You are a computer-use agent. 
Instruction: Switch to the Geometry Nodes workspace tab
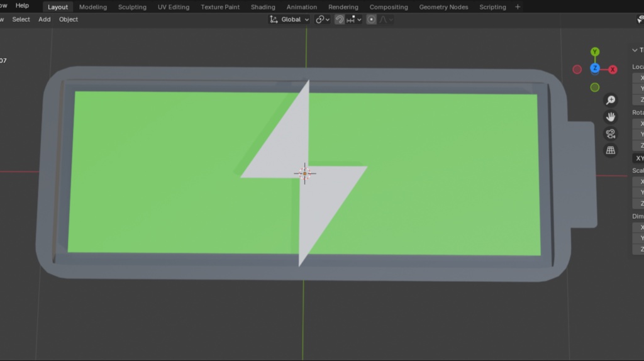click(443, 7)
